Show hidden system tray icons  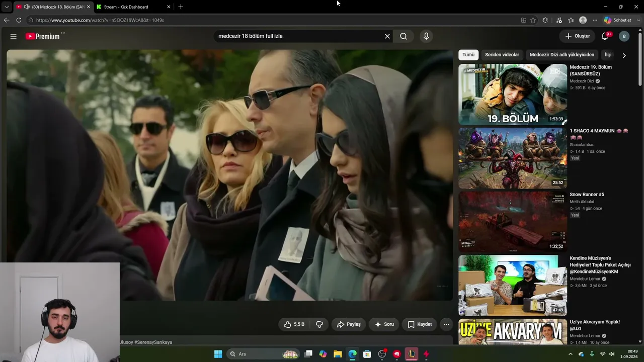pyautogui.click(x=570, y=354)
